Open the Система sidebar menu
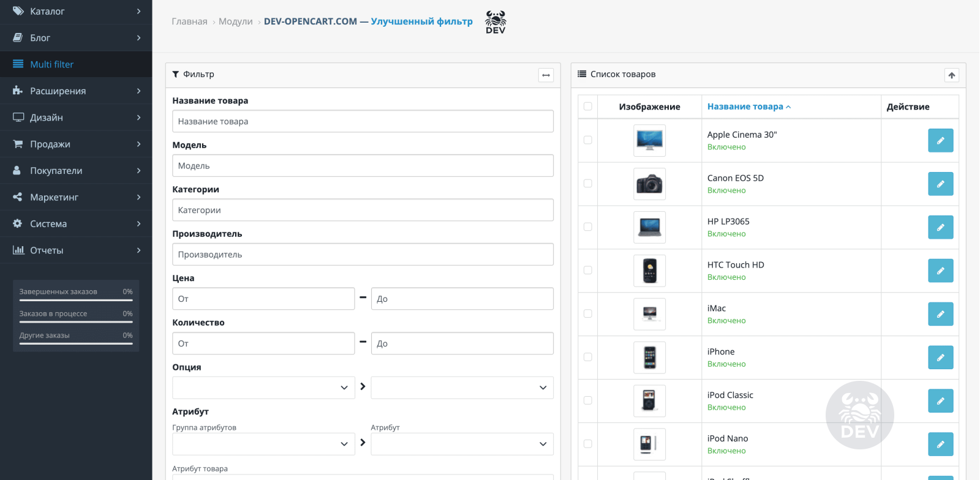This screenshot has height=480, width=980. (x=76, y=223)
